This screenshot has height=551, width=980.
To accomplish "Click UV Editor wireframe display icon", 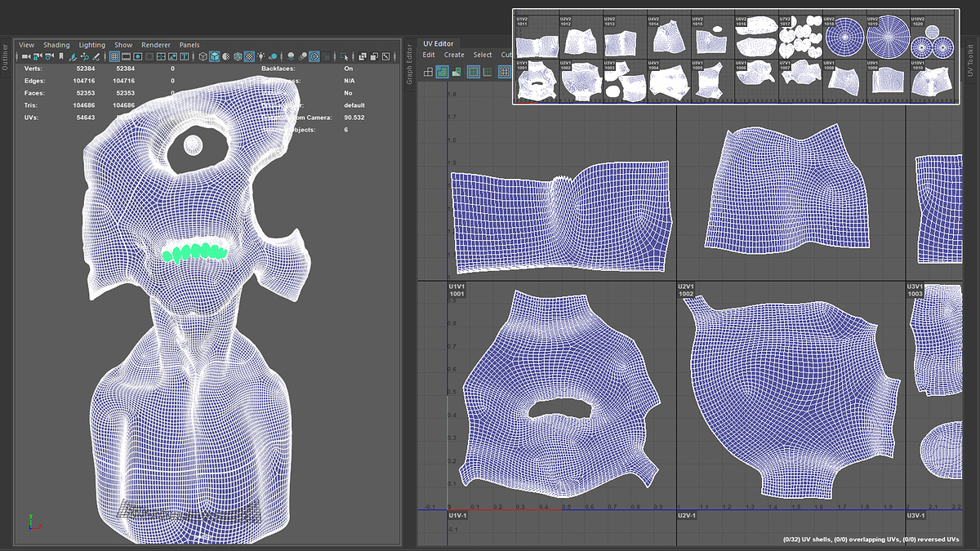I will [428, 72].
